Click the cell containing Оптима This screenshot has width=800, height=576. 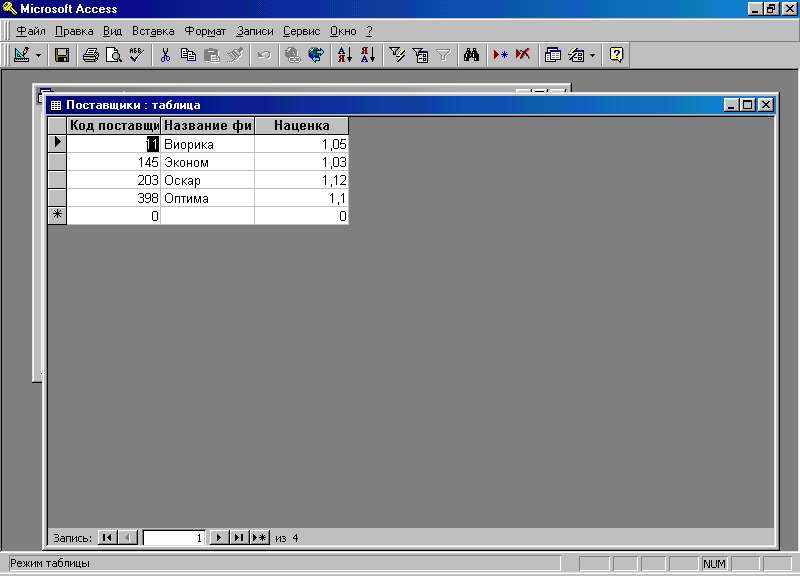(x=208, y=198)
